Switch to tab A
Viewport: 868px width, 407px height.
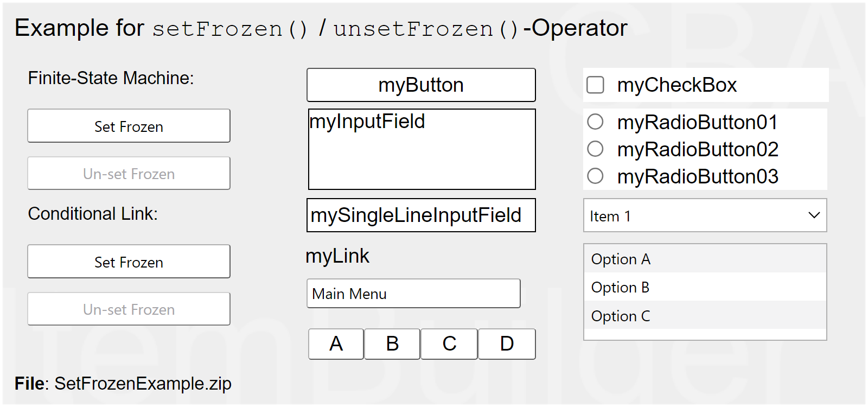(336, 344)
